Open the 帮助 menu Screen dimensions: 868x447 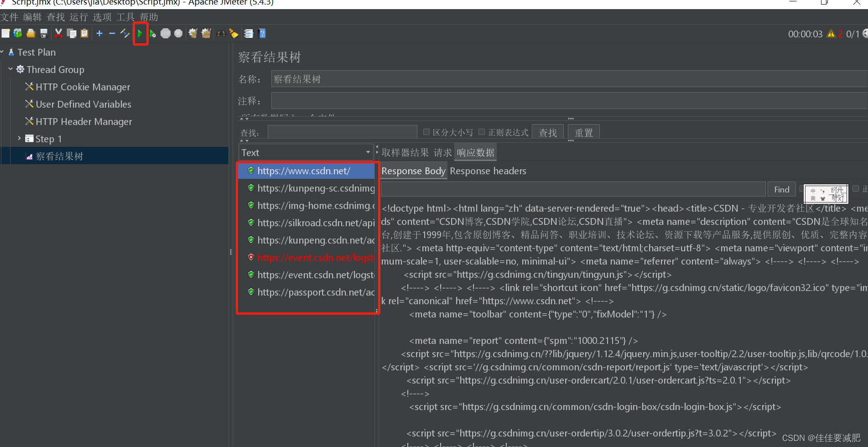pyautogui.click(x=149, y=17)
